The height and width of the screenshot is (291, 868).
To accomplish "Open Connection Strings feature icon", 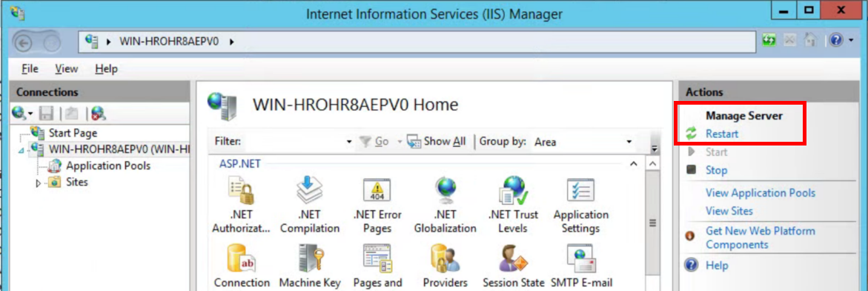I will click(x=242, y=267).
